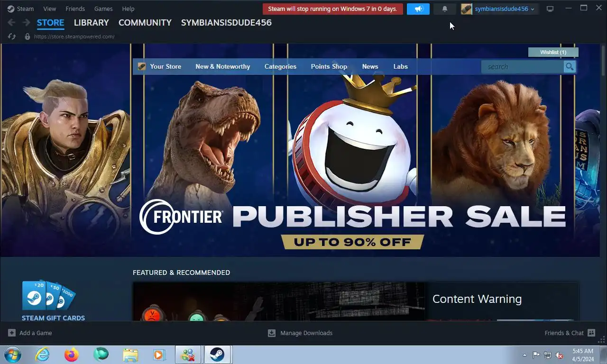Select the LIBRARY tab

pos(92,22)
